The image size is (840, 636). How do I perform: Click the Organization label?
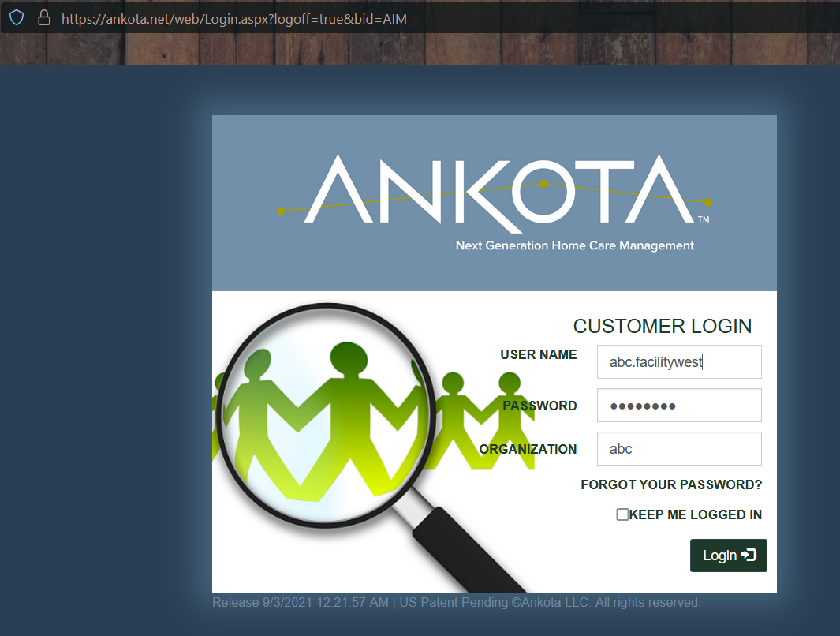(528, 449)
